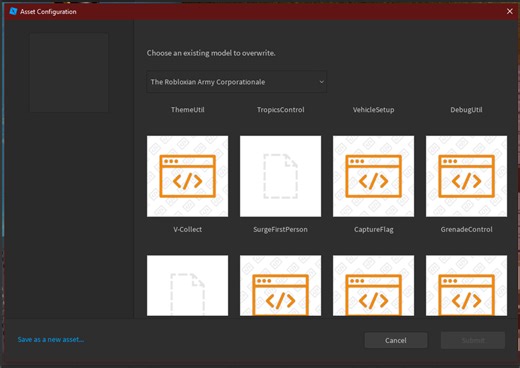Screen dimensions: 520x368
Task: Click the TropicsControl model name
Action: pos(280,110)
